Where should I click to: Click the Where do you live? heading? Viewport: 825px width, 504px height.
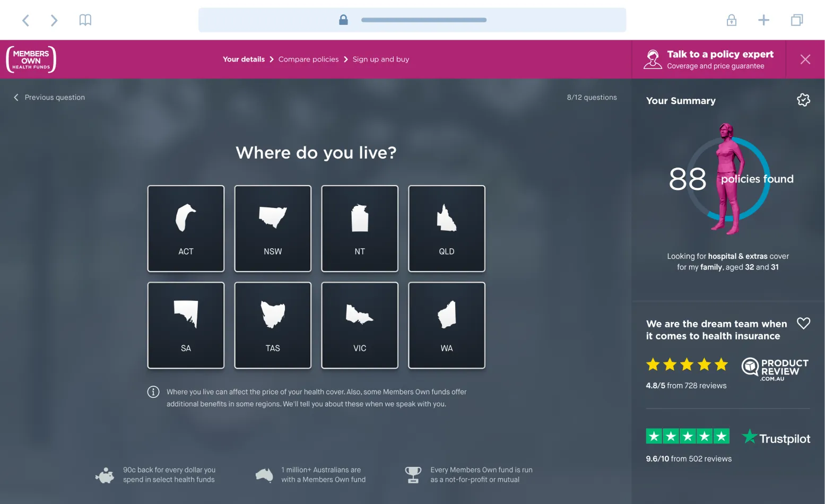[x=316, y=153]
